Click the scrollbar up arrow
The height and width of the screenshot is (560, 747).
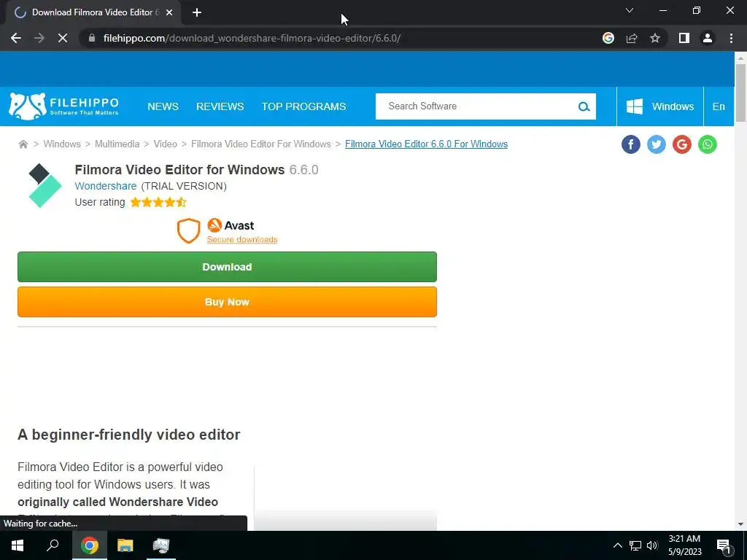[740, 57]
